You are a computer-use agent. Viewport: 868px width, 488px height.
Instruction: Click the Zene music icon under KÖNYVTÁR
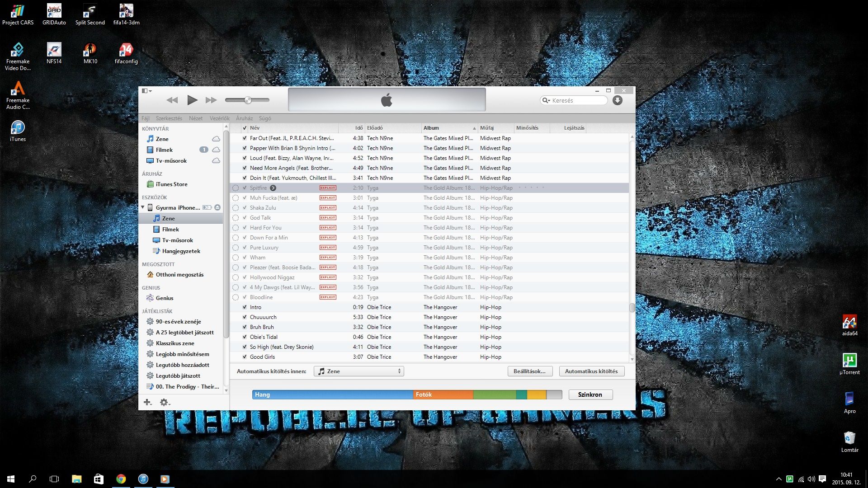point(150,139)
